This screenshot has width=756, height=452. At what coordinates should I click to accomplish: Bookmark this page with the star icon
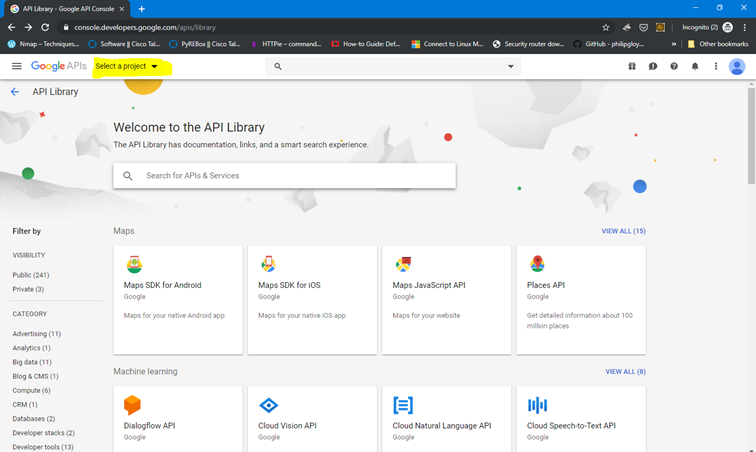(606, 27)
